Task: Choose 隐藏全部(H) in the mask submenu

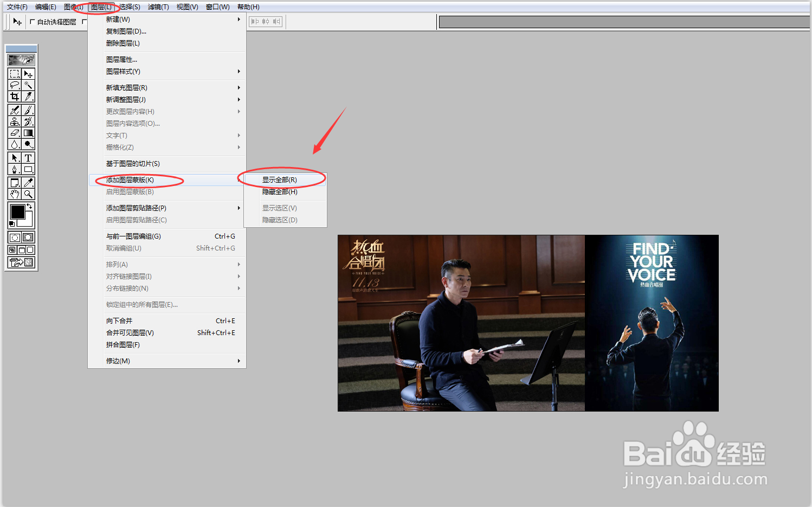Action: click(286, 192)
